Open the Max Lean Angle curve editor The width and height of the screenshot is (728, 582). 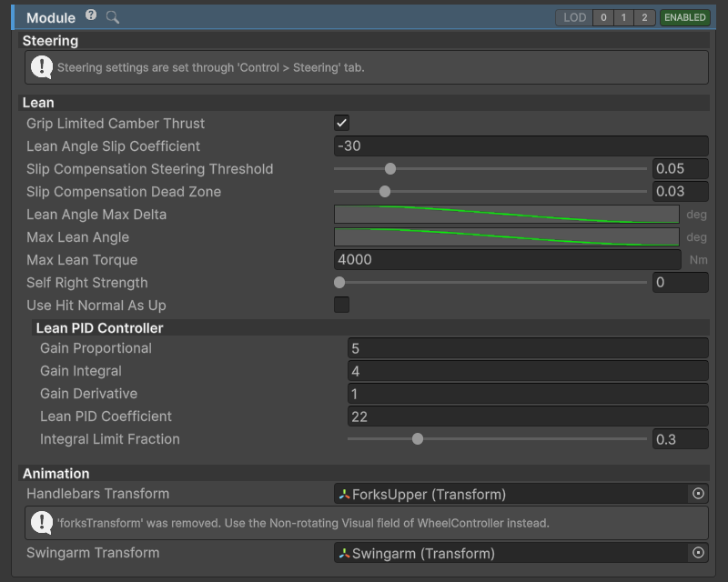(x=507, y=237)
